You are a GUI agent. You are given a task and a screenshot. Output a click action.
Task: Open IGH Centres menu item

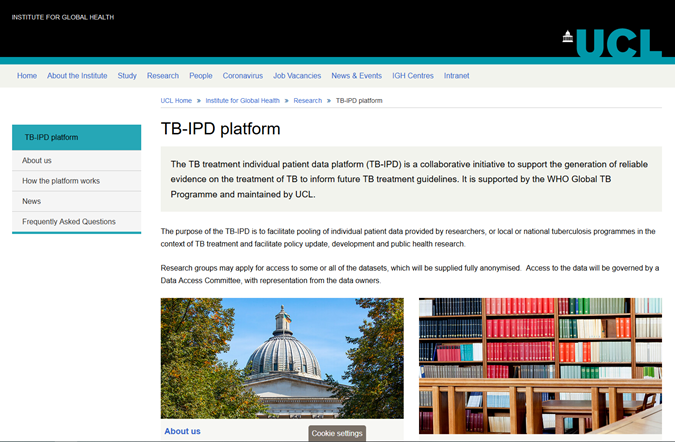point(413,76)
